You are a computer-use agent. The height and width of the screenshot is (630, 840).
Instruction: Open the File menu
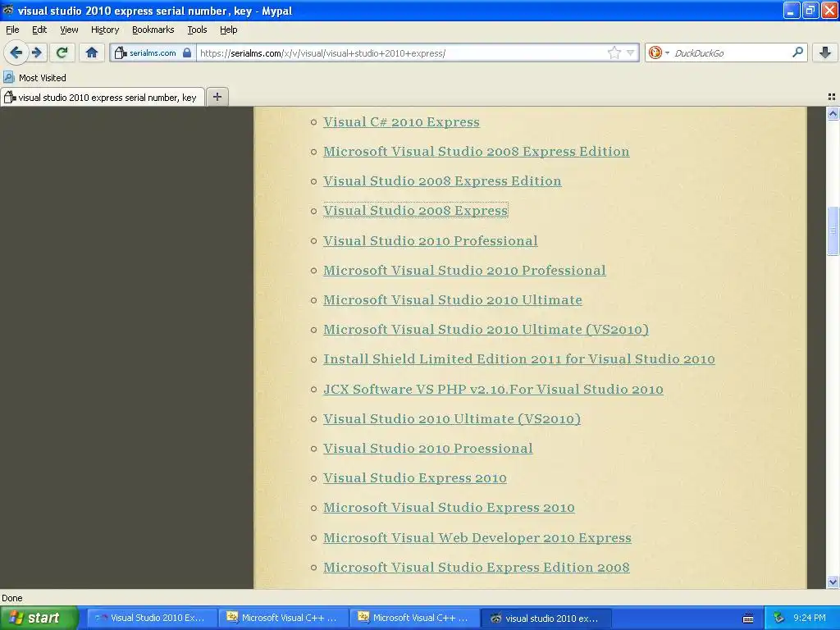pyautogui.click(x=12, y=30)
